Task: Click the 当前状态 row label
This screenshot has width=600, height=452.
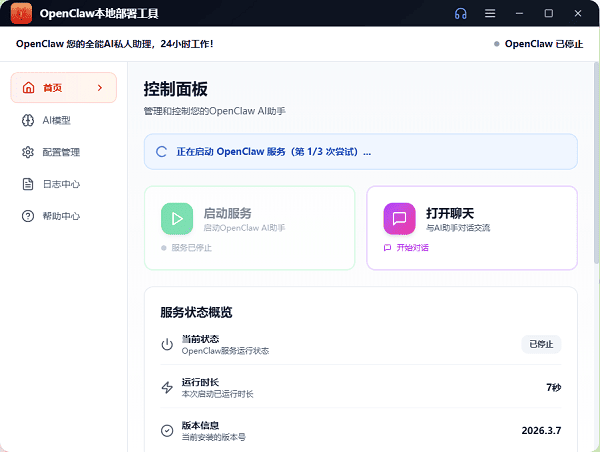Action: pyautogui.click(x=200, y=339)
